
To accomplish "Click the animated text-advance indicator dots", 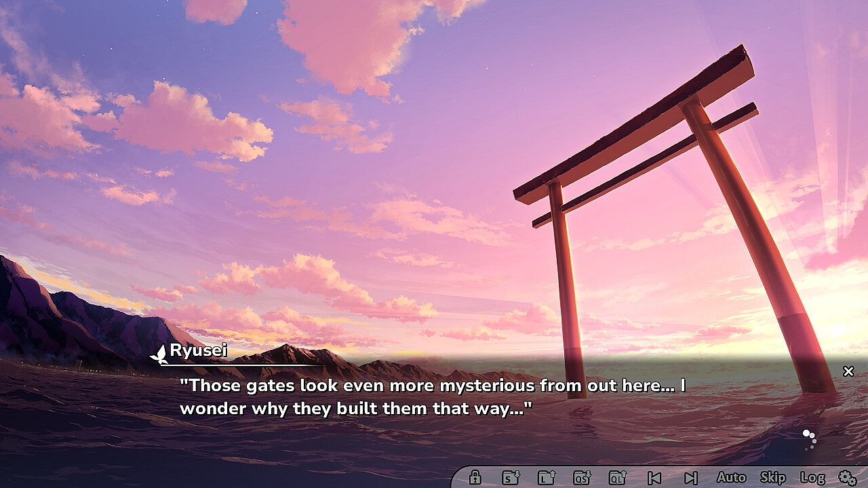I will [808, 439].
